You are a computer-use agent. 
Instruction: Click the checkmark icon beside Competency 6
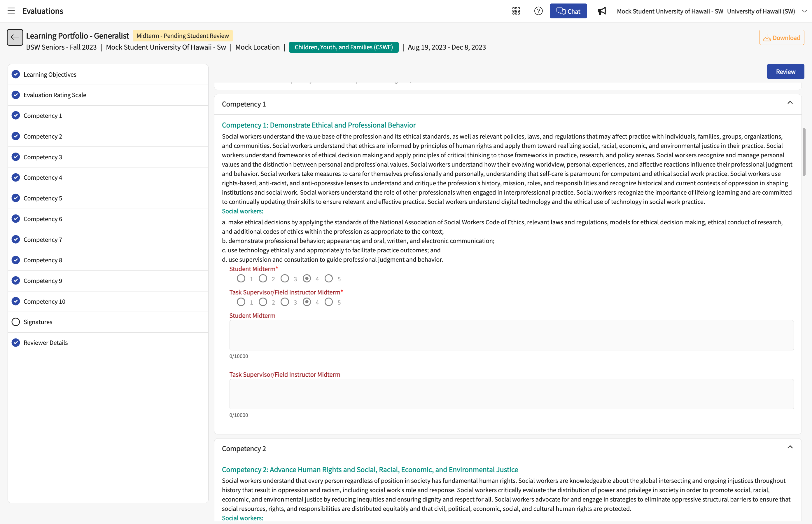(16, 219)
